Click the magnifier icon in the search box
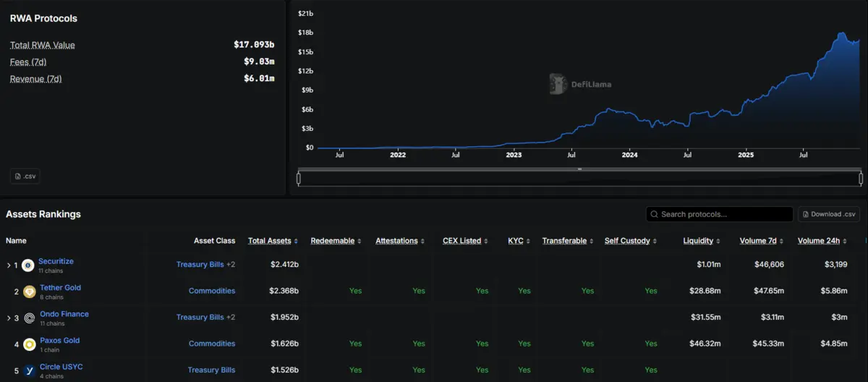This screenshot has width=868, height=382. (x=655, y=215)
